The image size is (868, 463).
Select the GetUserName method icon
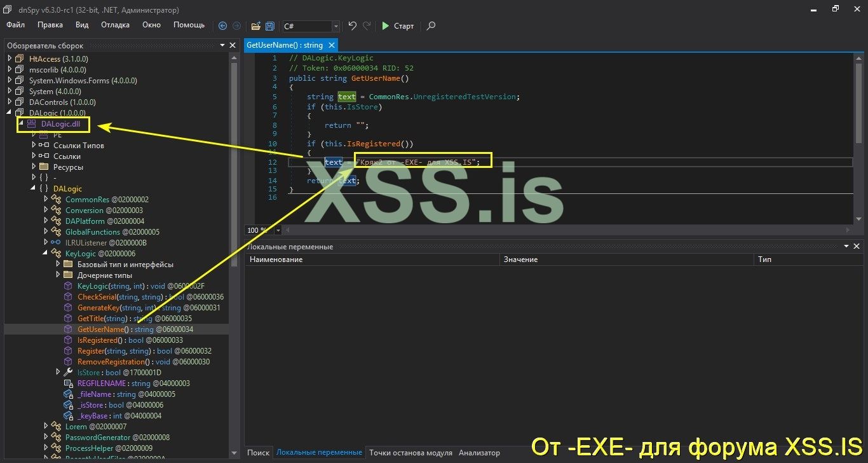[x=68, y=329]
